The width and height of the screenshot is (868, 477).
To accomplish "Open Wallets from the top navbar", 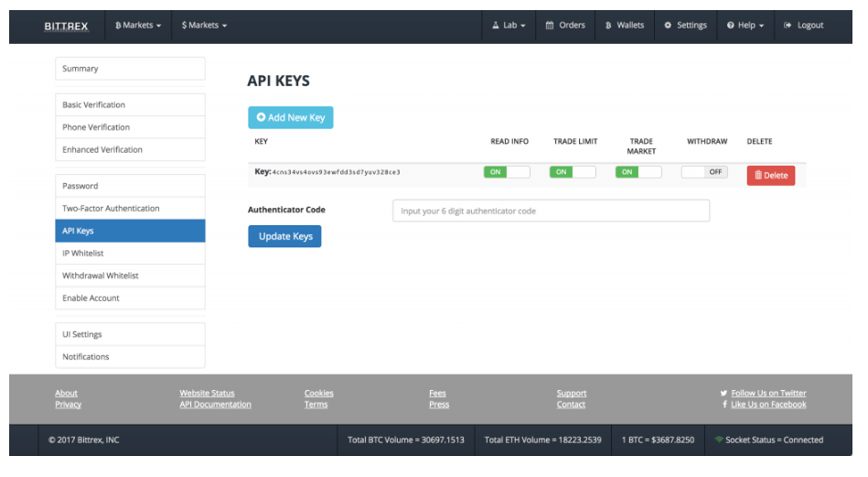I will (x=609, y=26).
